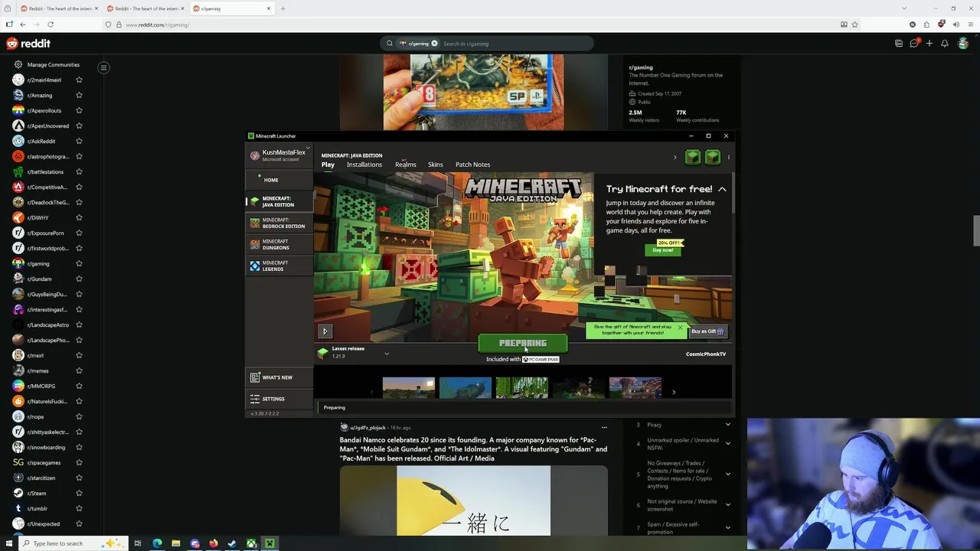Open the Reddit profile avatar menu
Screen dimensions: 980x551
963,44
